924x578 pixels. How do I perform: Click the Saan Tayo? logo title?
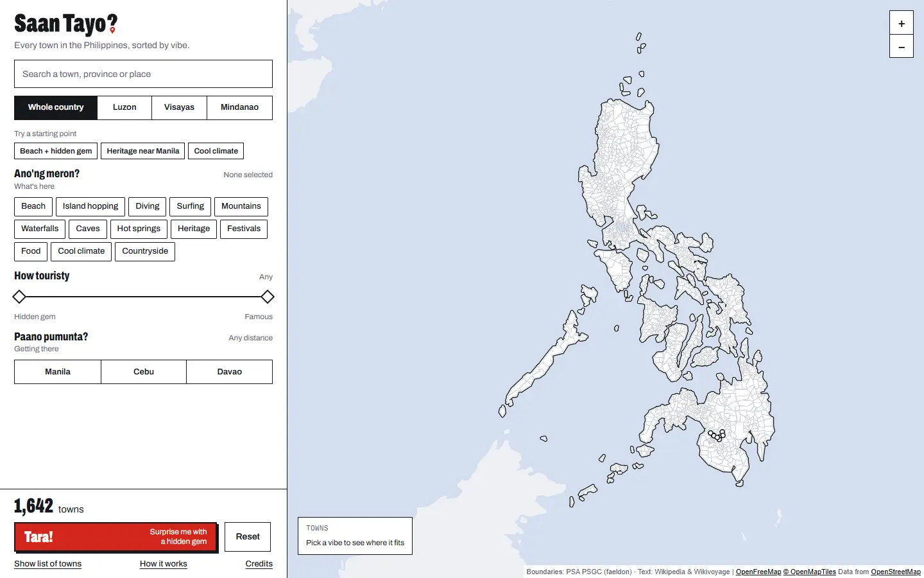coord(65,24)
